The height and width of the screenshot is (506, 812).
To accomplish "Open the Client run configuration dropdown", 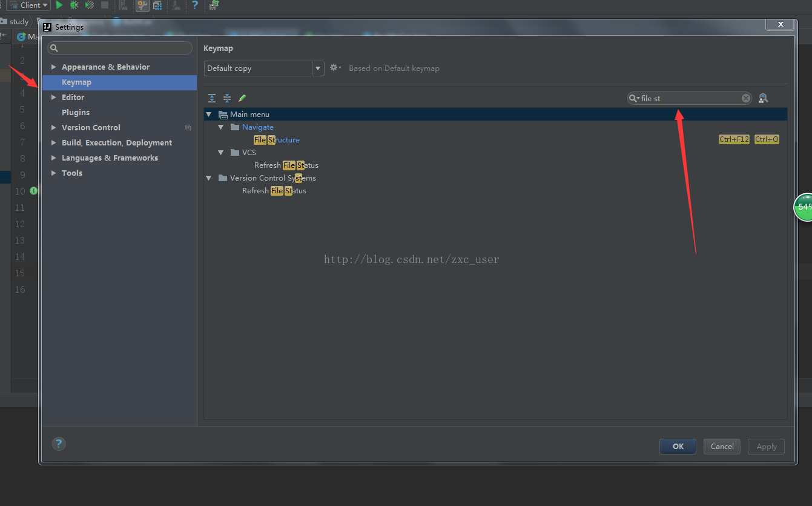I will 28,5.
